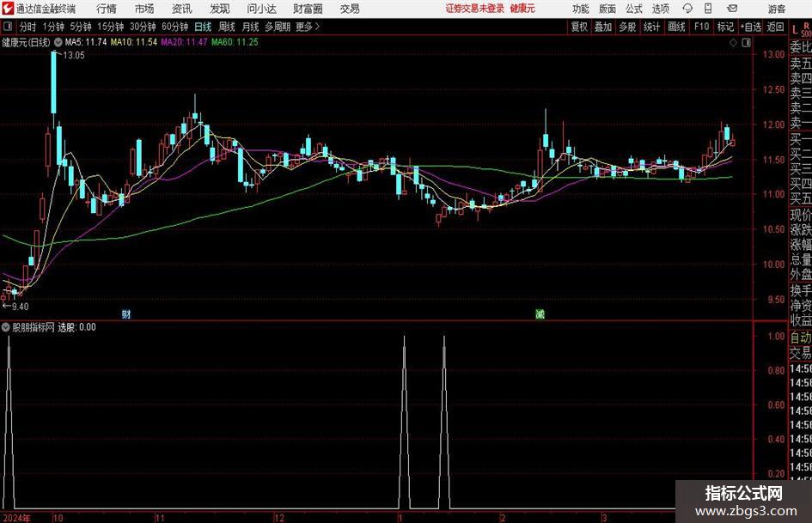Open the 多周期 multi-period view

point(278,27)
